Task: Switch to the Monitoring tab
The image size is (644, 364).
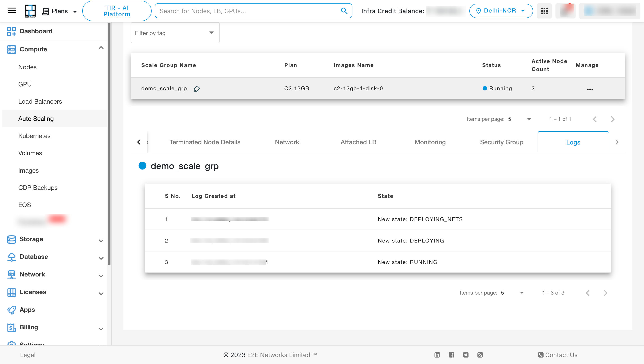Action: [430, 142]
